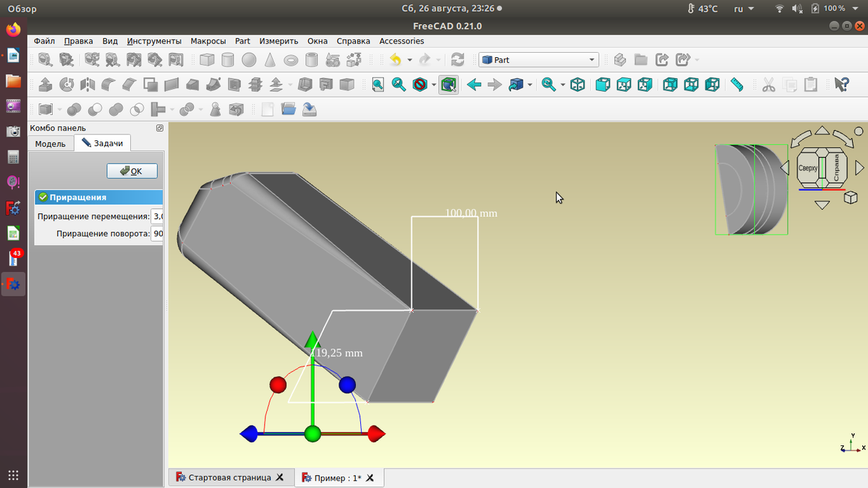The width and height of the screenshot is (868, 488).
Task: Click the Cut shapes icon
Action: coord(95,110)
